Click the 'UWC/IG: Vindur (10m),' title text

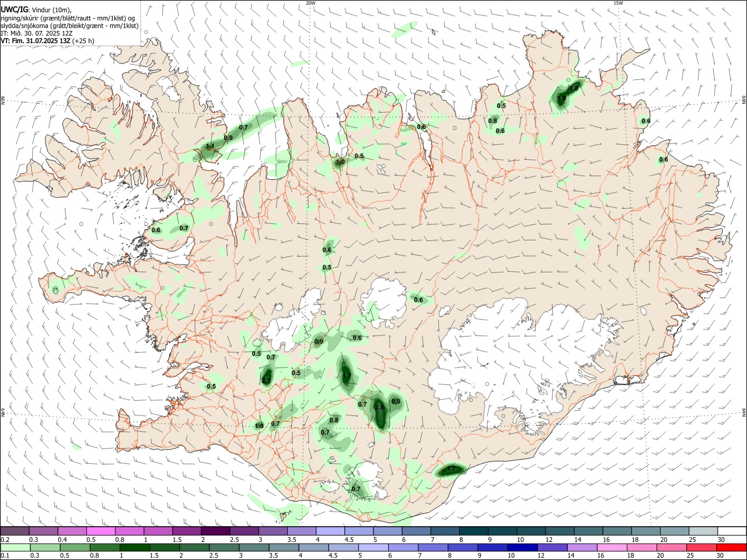tap(36, 10)
